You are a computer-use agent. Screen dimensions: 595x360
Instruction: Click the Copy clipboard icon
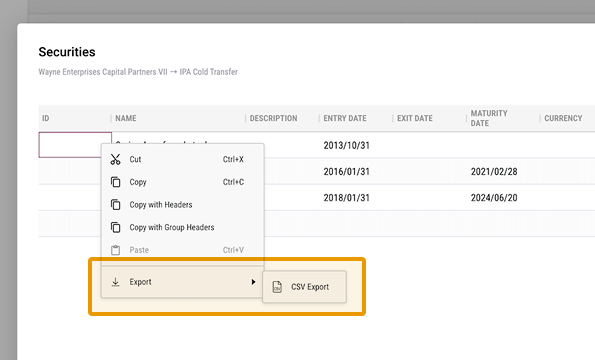click(115, 182)
